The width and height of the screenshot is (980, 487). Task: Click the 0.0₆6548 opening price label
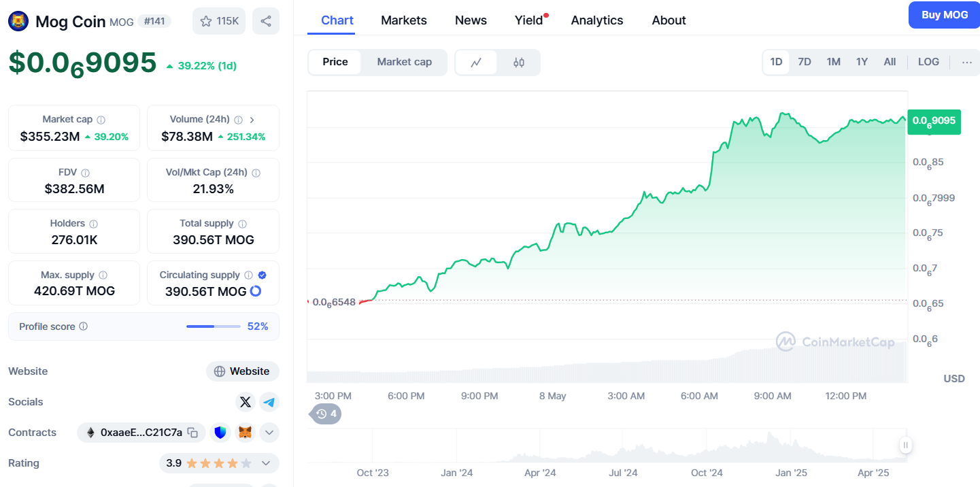tap(334, 302)
